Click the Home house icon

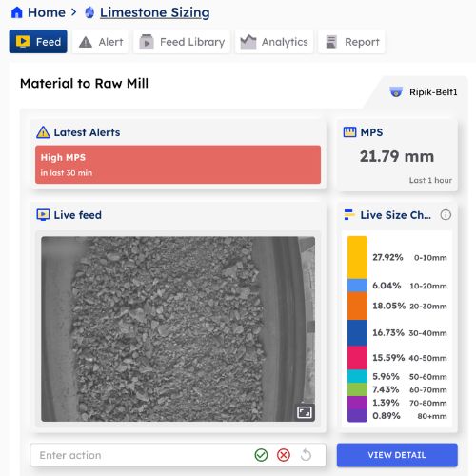tap(17, 12)
